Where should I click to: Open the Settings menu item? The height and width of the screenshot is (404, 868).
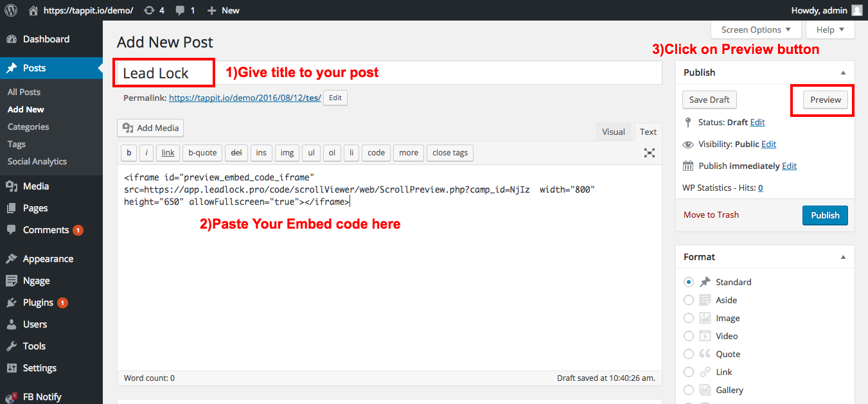pyautogui.click(x=39, y=368)
